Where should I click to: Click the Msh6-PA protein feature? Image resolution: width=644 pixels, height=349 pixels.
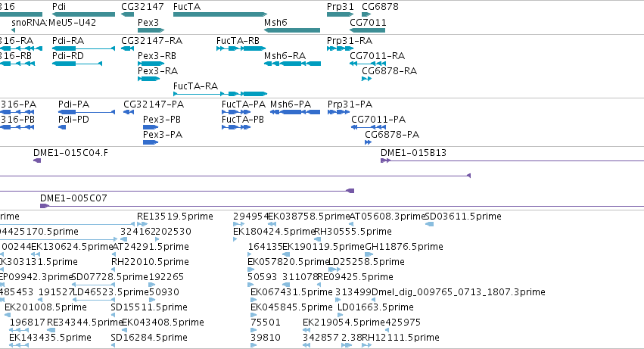[x=295, y=112]
